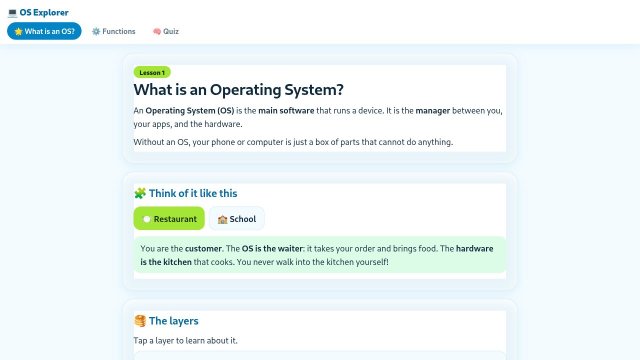Go to the Quiz tab
Screen dimensions: 640x360
point(166,31)
